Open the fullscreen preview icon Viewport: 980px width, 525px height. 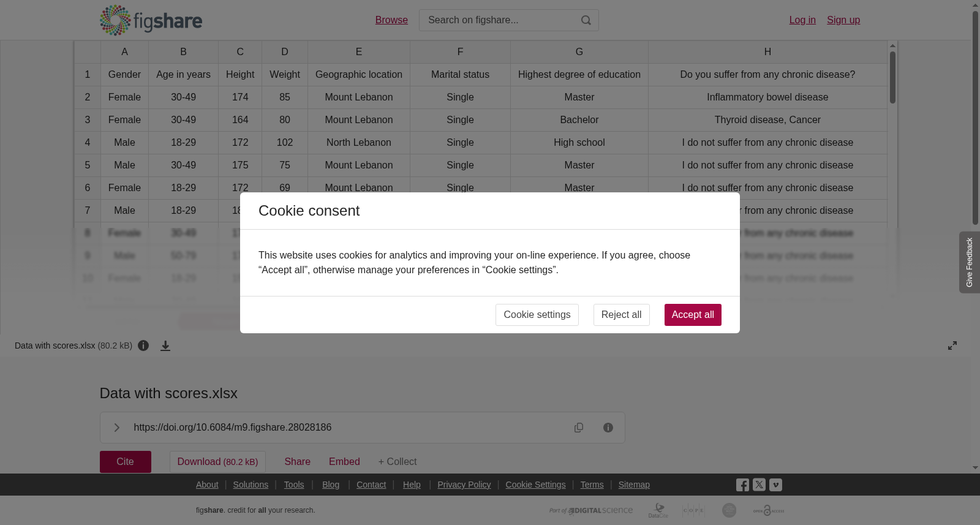[952, 346]
